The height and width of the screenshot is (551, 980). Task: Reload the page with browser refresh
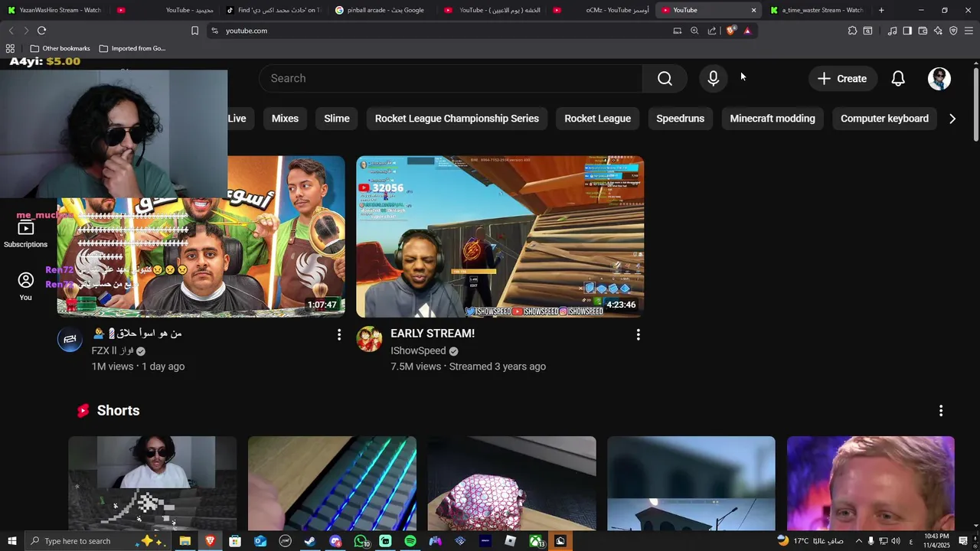tap(41, 31)
